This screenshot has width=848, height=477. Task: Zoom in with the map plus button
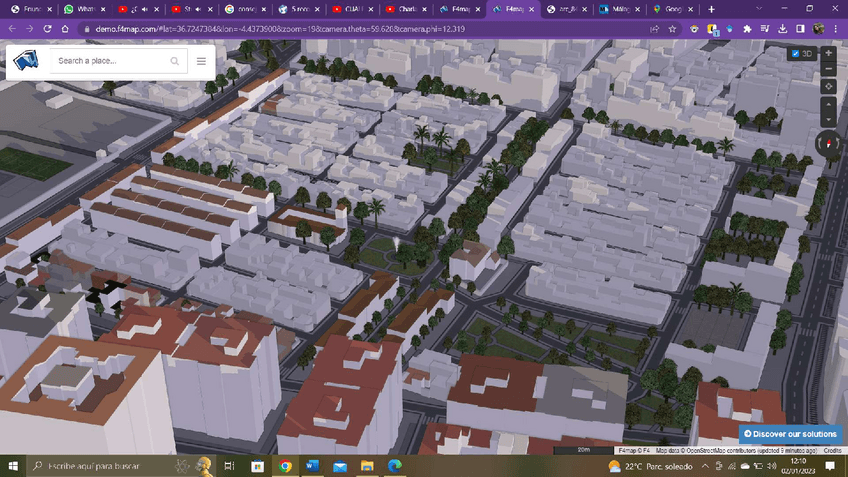[829, 53]
